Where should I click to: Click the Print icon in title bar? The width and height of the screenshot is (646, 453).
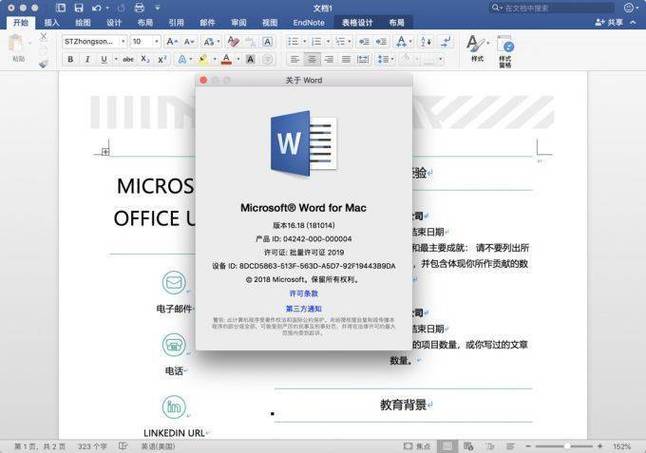tap(140, 7)
